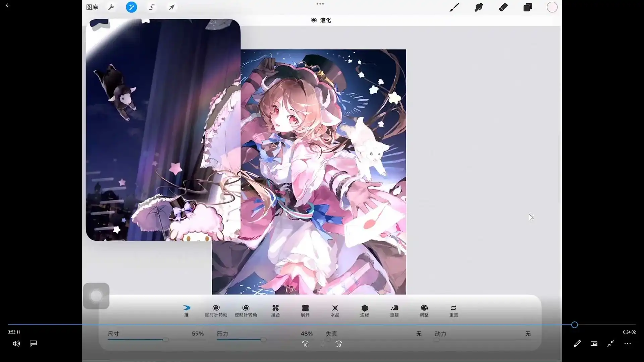Pause the video playback

click(322, 344)
